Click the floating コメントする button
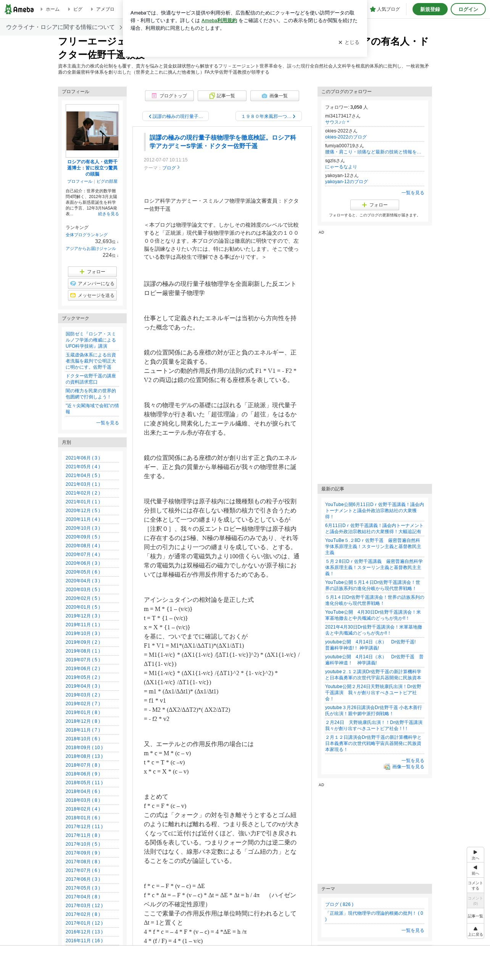The height and width of the screenshot is (980, 490). coord(475,885)
